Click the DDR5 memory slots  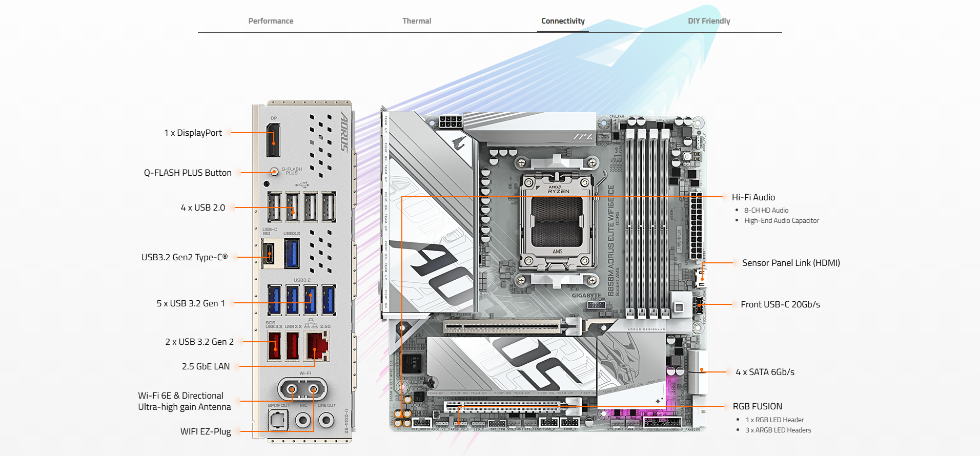[x=647, y=223]
